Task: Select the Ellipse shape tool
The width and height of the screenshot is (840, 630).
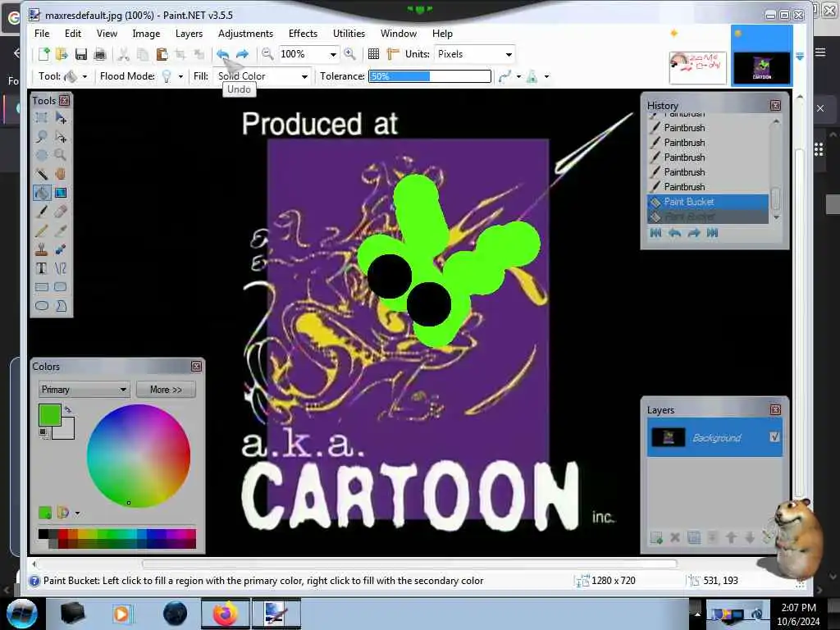Action: [x=41, y=306]
